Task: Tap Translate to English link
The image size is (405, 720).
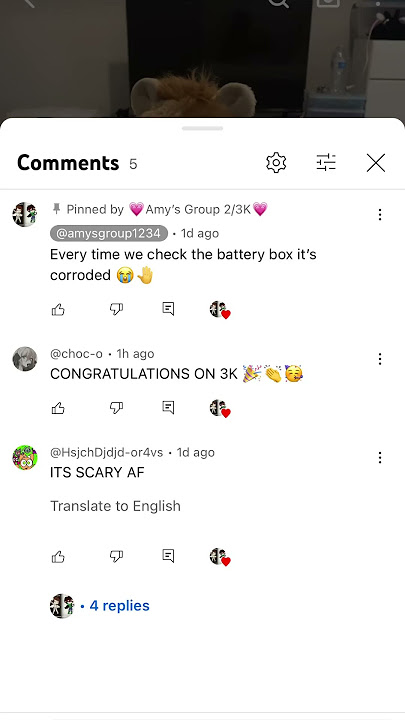Action: click(115, 506)
